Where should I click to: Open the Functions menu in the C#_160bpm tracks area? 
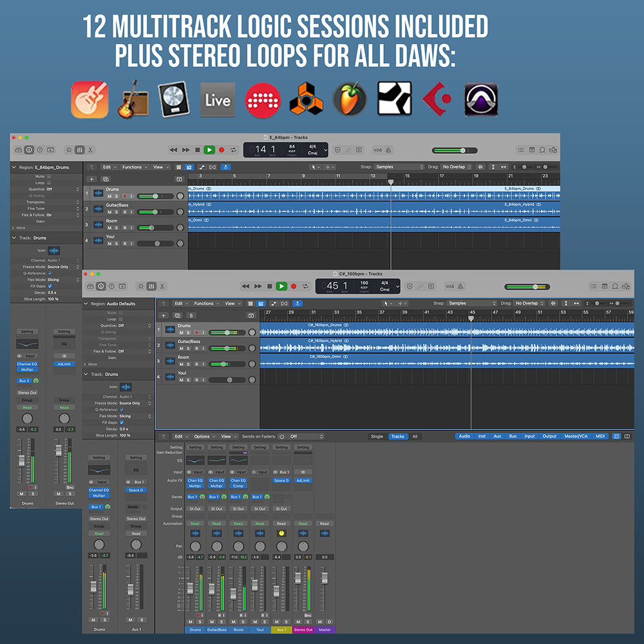[x=206, y=303]
